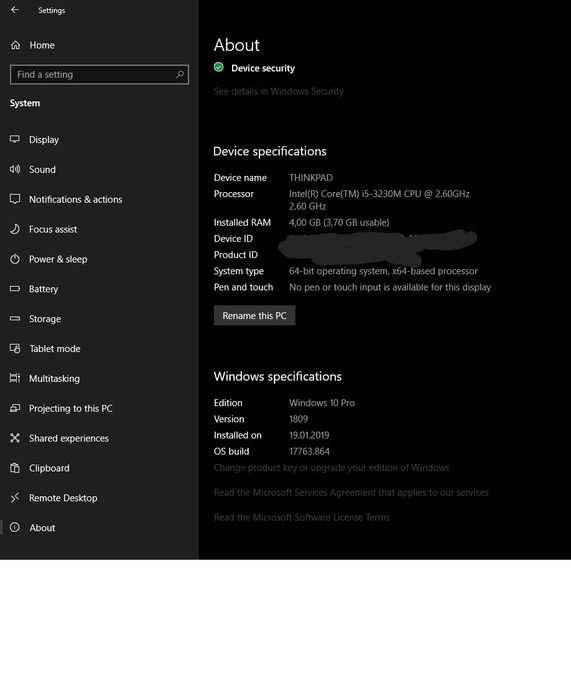Click version value 1809
The image size is (571, 699).
(x=298, y=419)
